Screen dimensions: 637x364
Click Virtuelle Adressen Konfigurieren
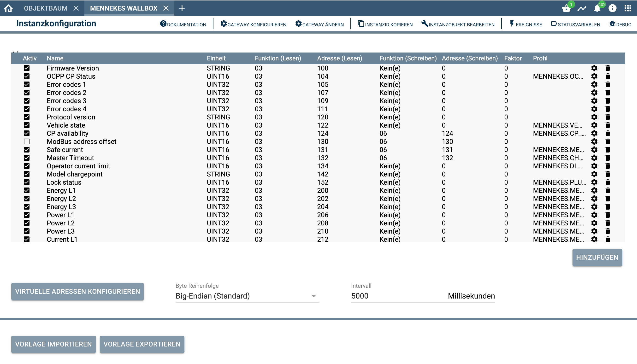(x=77, y=292)
